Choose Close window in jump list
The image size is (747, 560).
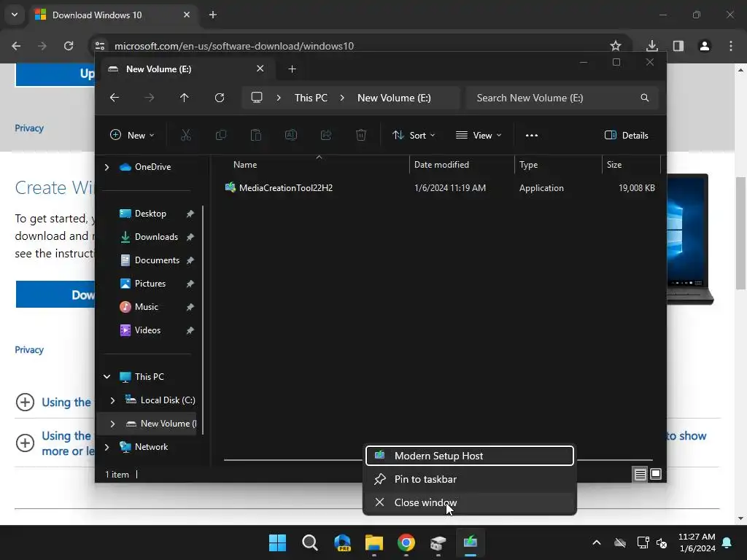pyautogui.click(x=470, y=502)
